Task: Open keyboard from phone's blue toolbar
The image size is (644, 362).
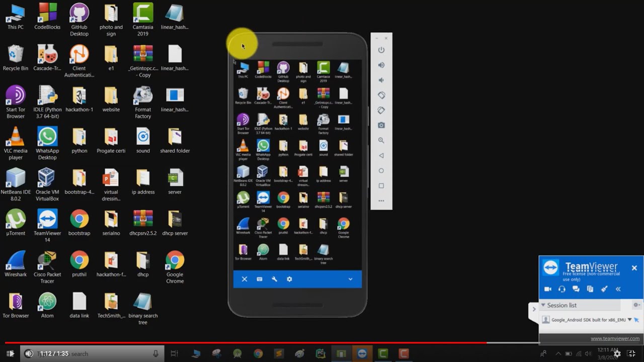Action: [x=260, y=279]
